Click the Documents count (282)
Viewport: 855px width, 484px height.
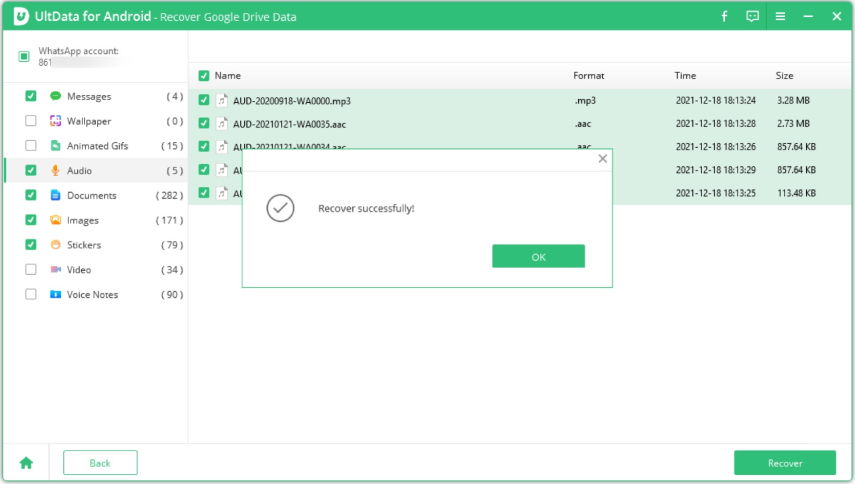pyautogui.click(x=169, y=195)
